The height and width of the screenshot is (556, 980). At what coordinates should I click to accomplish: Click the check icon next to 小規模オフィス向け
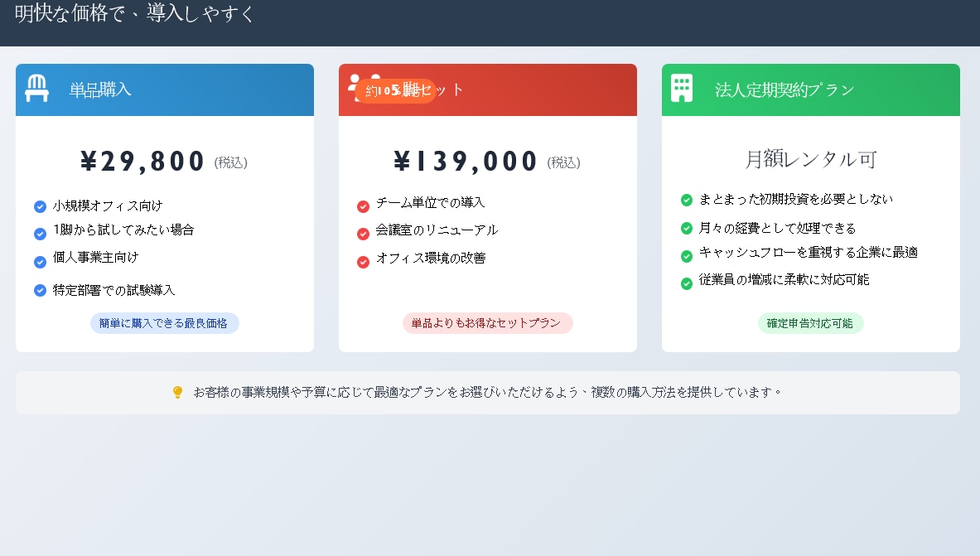(x=40, y=206)
